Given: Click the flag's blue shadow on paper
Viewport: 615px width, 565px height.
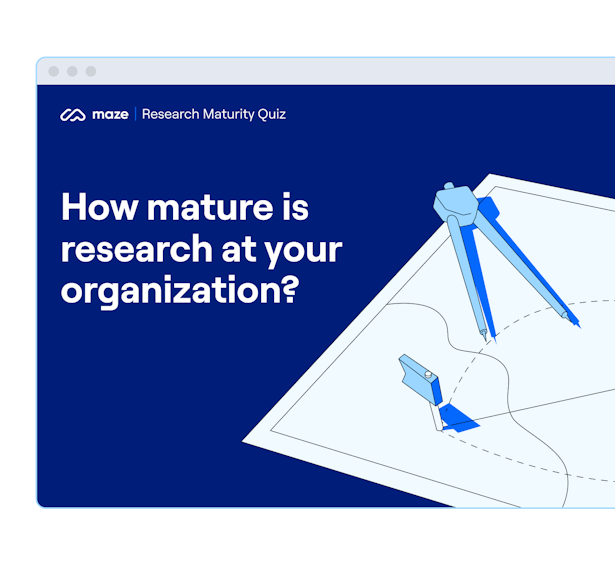Looking at the screenshot, I should tap(459, 419).
